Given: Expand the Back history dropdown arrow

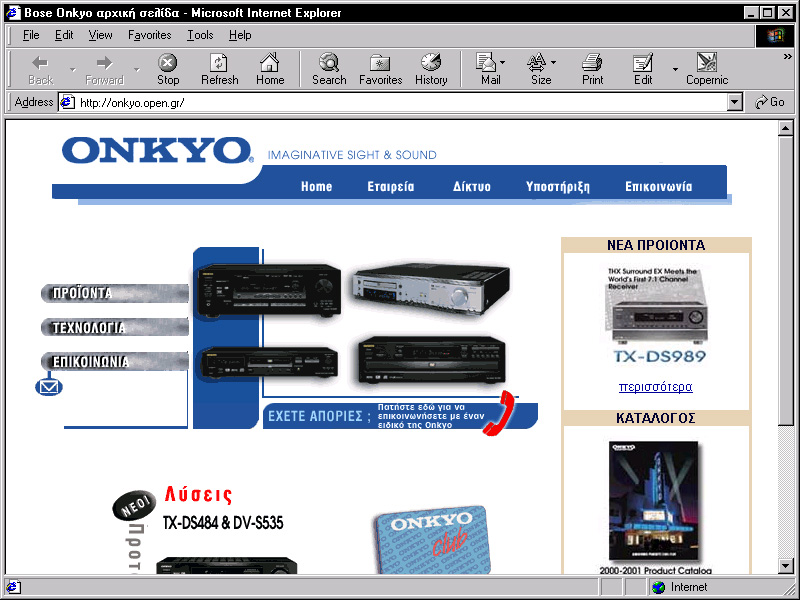Looking at the screenshot, I should pos(72,69).
